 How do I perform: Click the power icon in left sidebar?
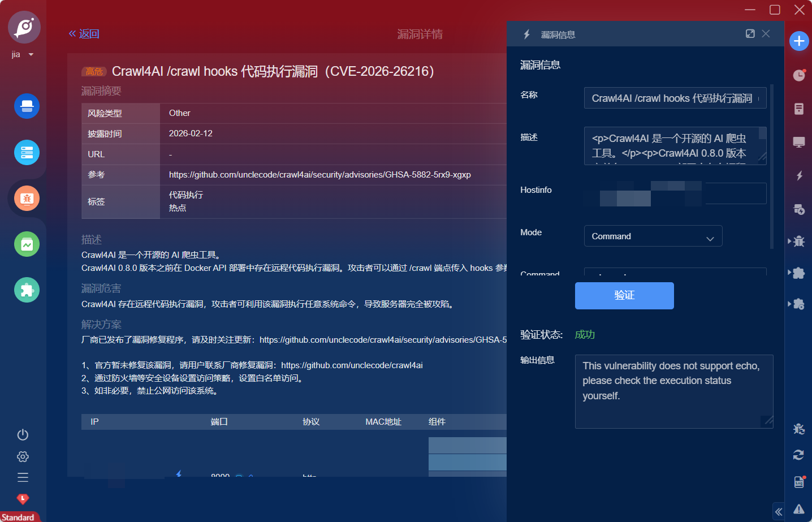point(23,434)
